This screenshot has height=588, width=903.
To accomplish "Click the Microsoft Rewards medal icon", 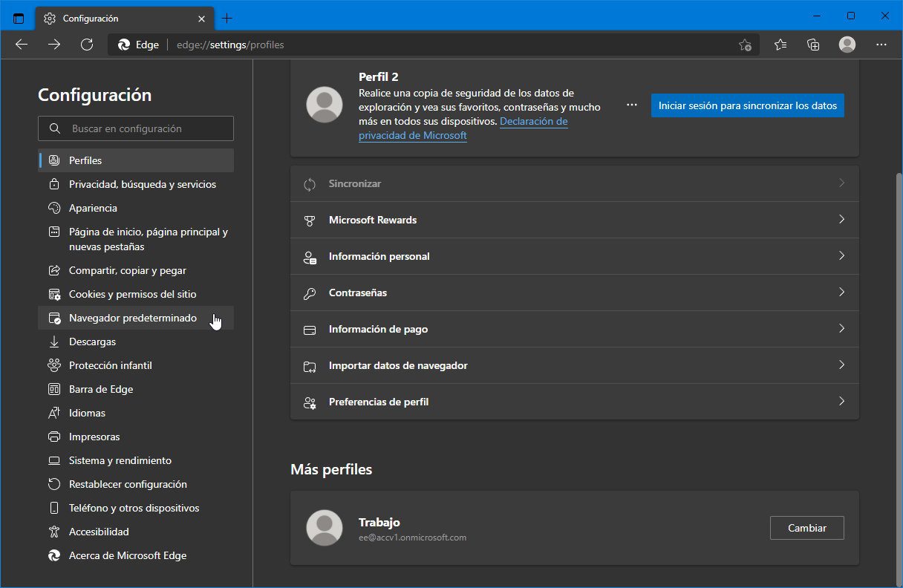I will 310,220.
